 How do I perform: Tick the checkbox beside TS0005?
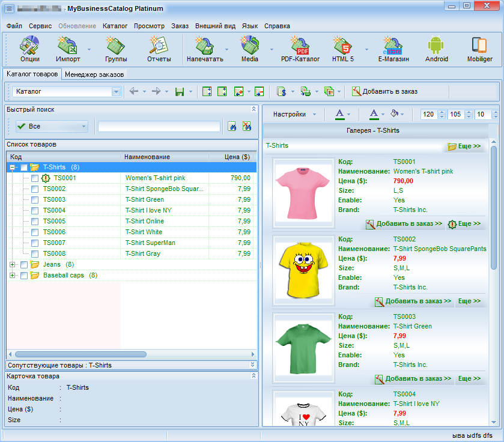coord(35,222)
